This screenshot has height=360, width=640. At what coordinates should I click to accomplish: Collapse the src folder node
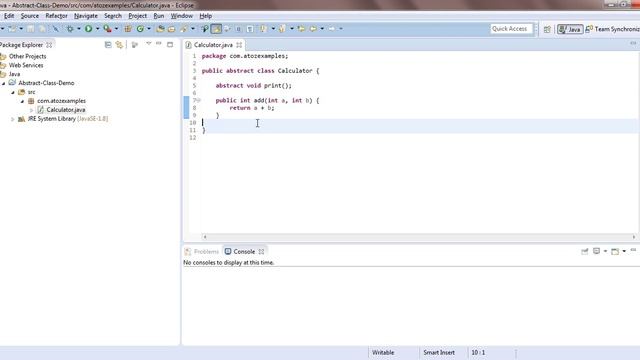click(13, 92)
